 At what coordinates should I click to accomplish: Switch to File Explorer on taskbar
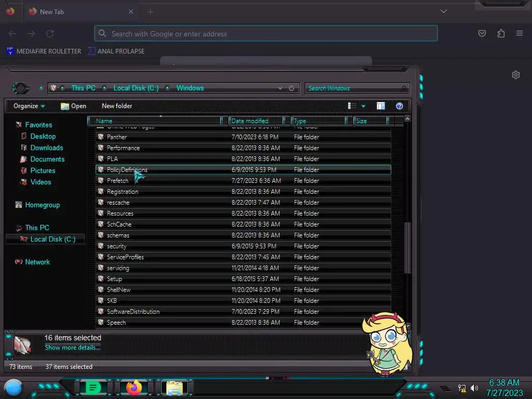pyautogui.click(x=175, y=388)
